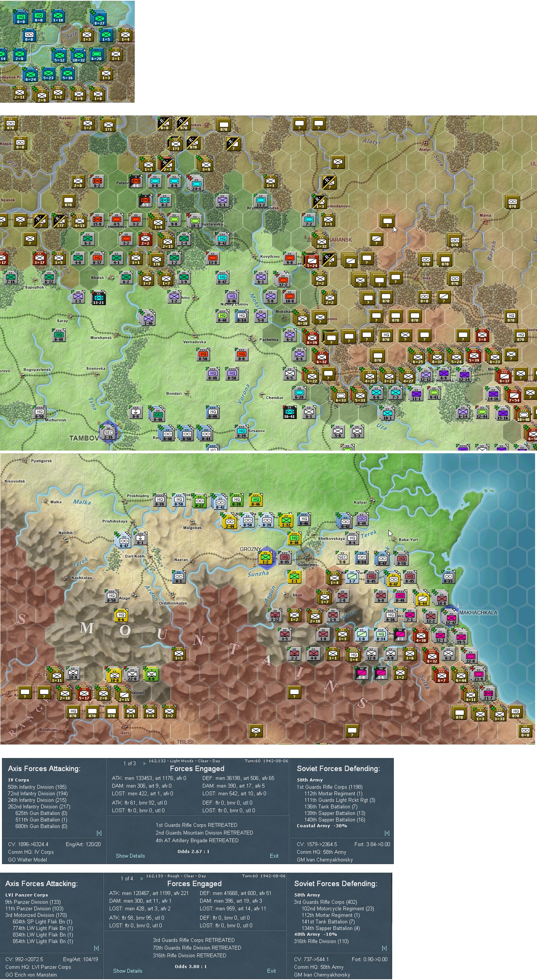Select the red HQ 0-37 counter
Viewport: 537px width, 980px height.
point(97,258)
